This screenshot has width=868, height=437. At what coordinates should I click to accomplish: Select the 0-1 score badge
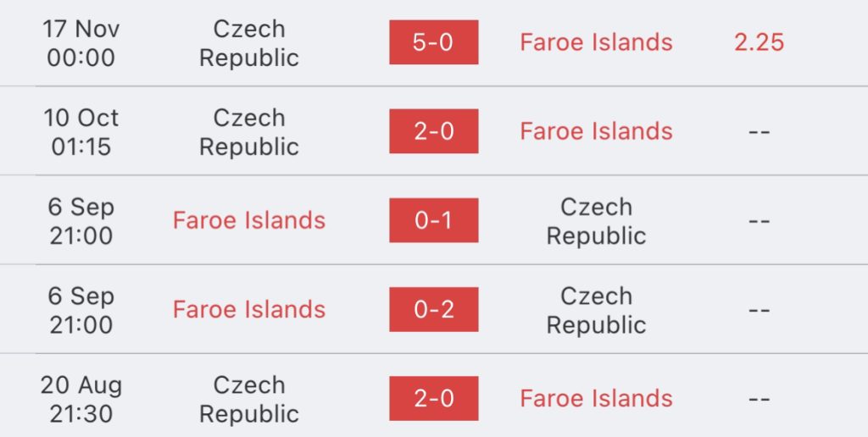[x=433, y=220]
